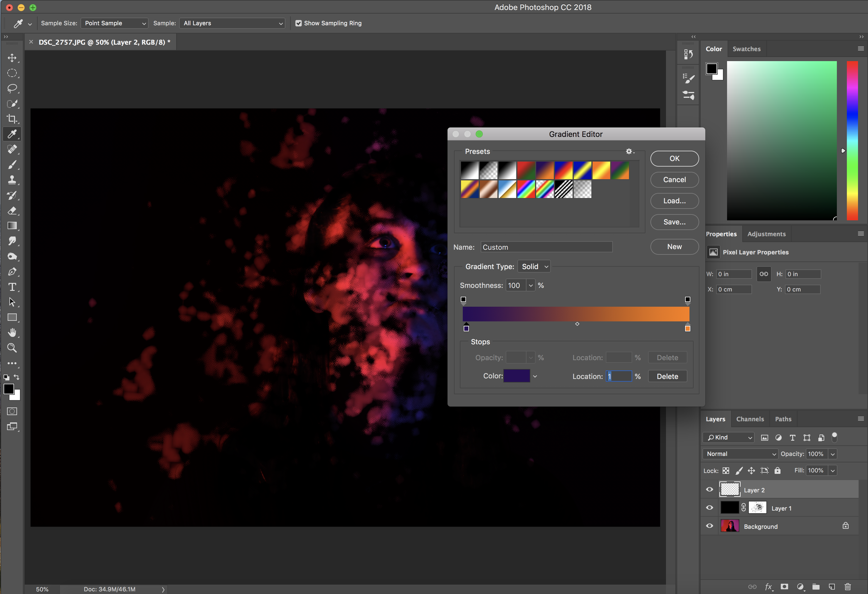Screen dimensions: 868x594
Task: Open the Normal blend mode dropdown
Action: click(x=740, y=454)
